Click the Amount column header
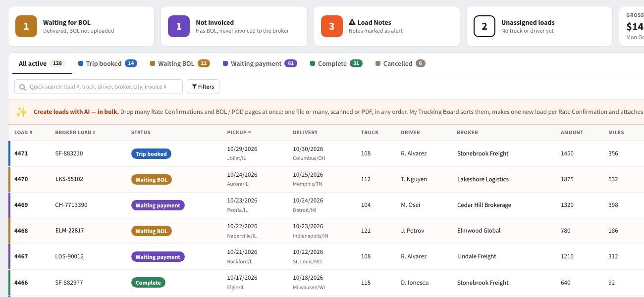 pyautogui.click(x=572, y=132)
